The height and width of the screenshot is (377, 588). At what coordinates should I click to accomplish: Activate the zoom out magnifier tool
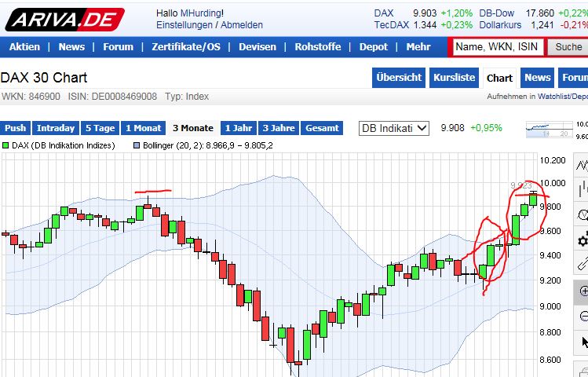[582, 317]
